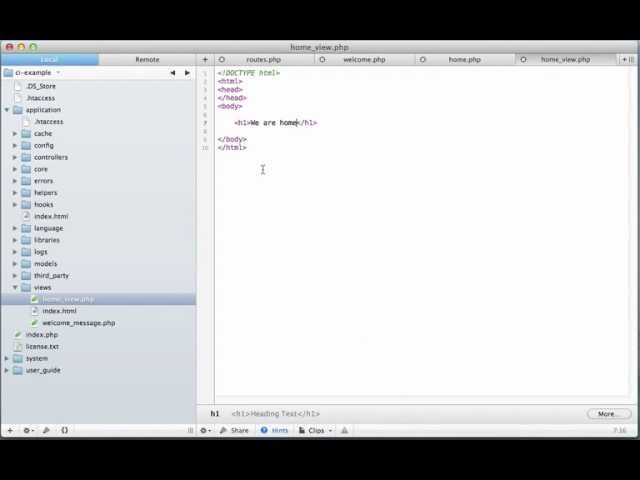Click the welcome_message.php file icon

click(35, 323)
